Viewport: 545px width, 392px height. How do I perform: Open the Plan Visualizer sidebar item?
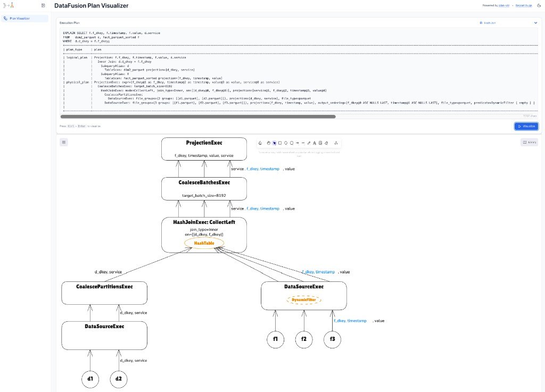24,19
